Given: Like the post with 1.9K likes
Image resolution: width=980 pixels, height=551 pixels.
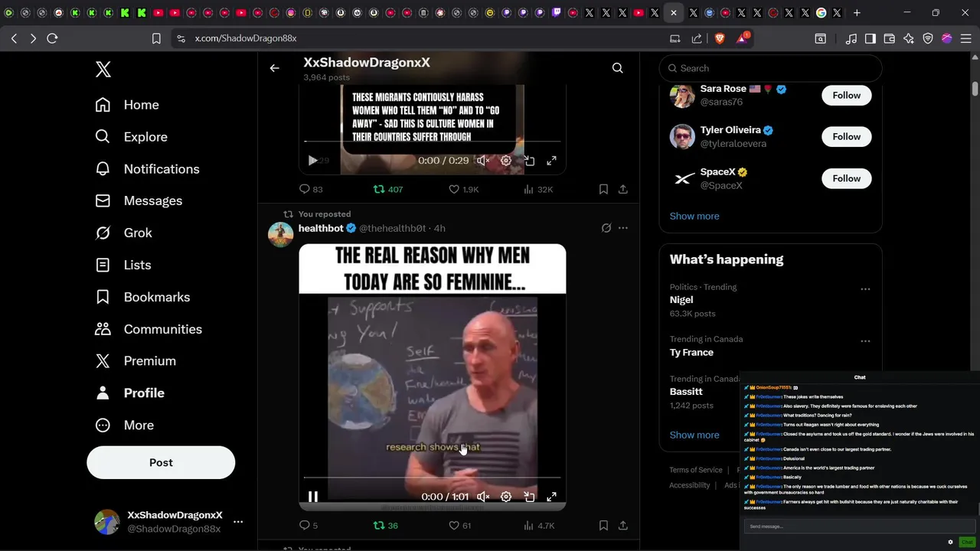Looking at the screenshot, I should pos(463,189).
